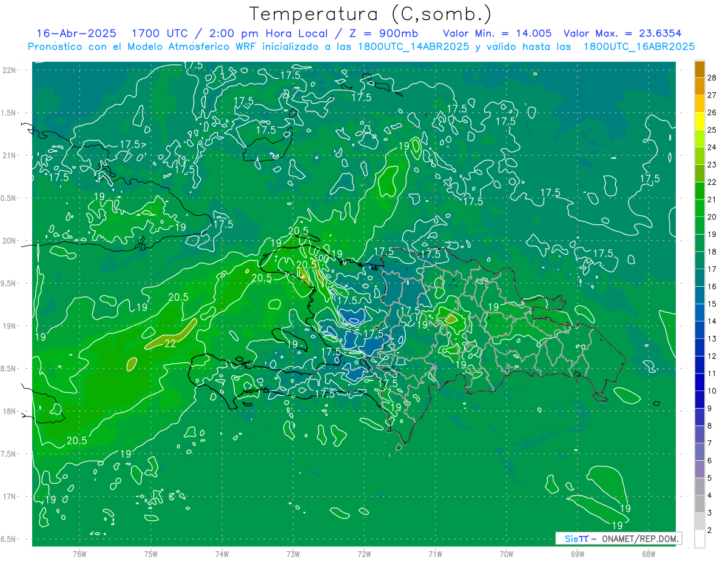The width and height of the screenshot is (728, 562).
Task: Click the '1800UTC_16ABR2025' valid-until timestamp
Action: pos(639,47)
